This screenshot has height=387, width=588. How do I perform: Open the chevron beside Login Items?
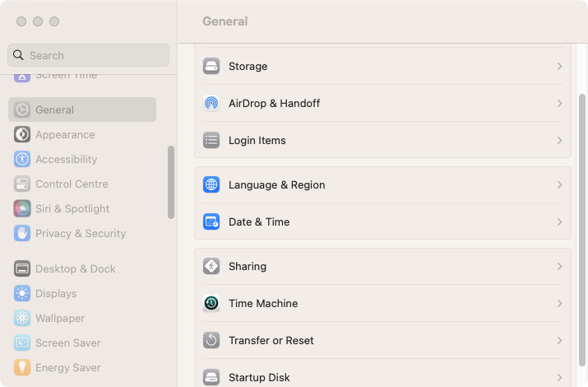pyautogui.click(x=559, y=140)
